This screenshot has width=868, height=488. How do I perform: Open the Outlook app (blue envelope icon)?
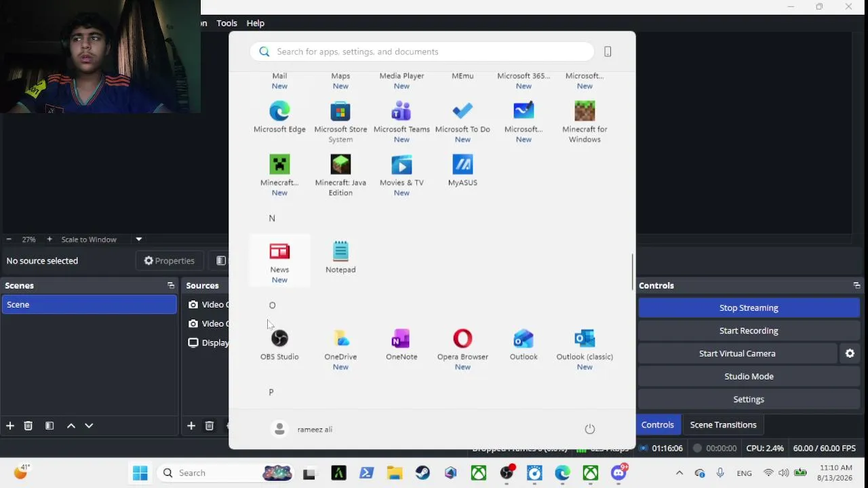coord(524,345)
